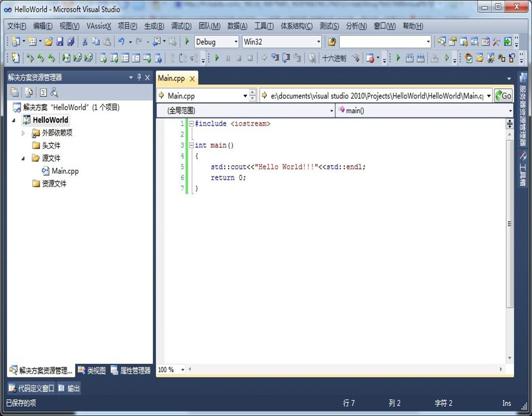Open the Toolbox via hammer-wrench icon
This screenshot has width=532, height=416.
496,42
